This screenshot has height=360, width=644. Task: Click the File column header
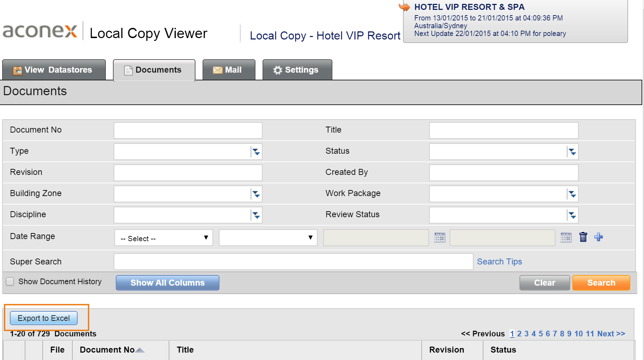(57, 350)
